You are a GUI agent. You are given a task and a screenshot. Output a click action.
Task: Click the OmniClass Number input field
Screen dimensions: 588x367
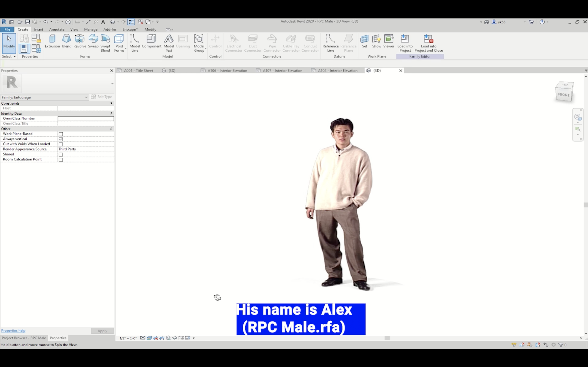[86, 118]
